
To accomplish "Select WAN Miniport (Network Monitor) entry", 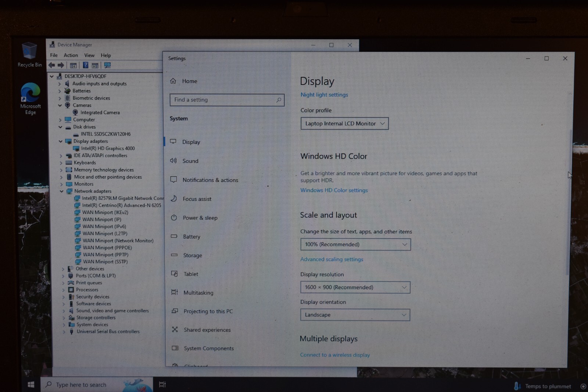I will (x=118, y=241).
